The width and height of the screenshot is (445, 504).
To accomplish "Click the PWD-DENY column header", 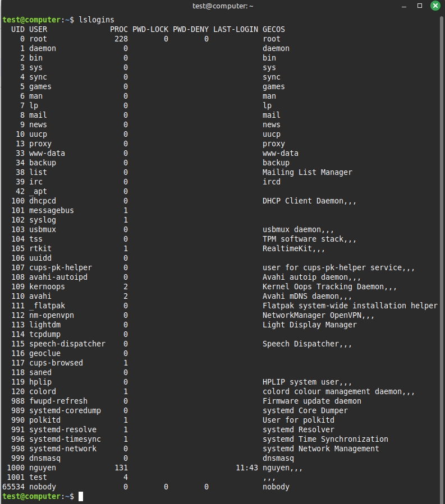I will pyautogui.click(x=191, y=29).
